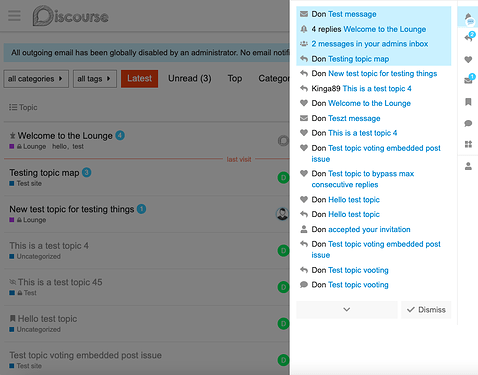Image resolution: width=478 pixels, height=375 pixels.
Task: Click the Discourse logo
Action: (71, 16)
